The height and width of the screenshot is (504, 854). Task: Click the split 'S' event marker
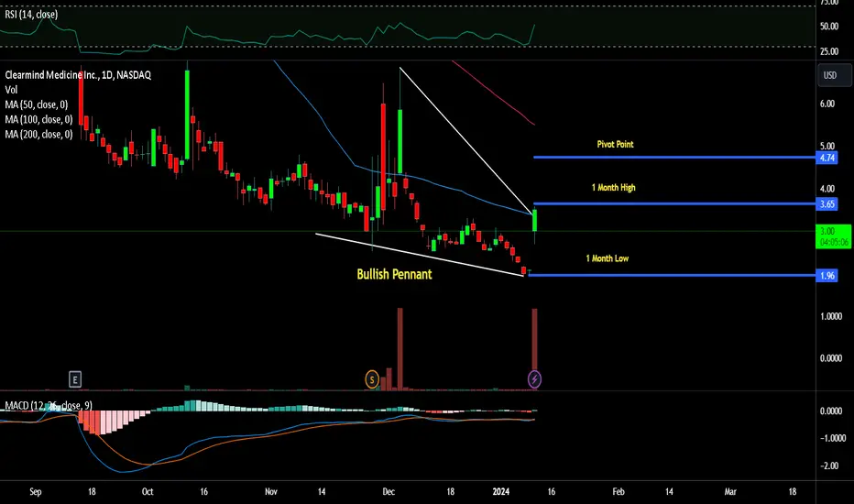coord(371,379)
